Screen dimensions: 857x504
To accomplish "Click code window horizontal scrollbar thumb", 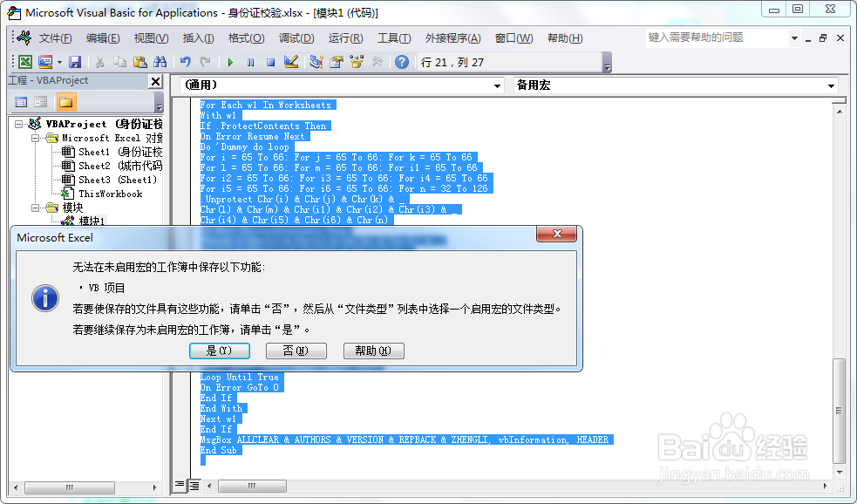I will [252, 486].
